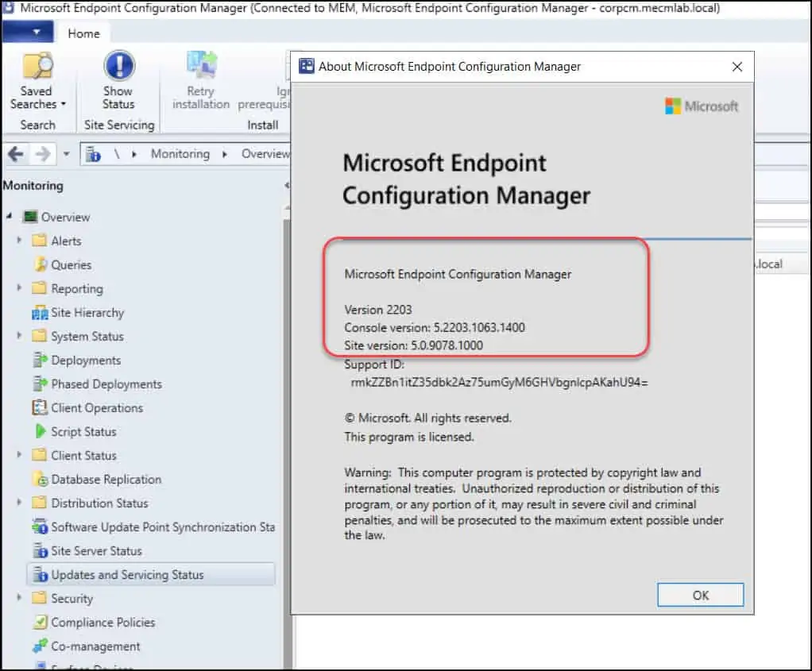Open the Saved Searches ribbon icon

(x=37, y=66)
